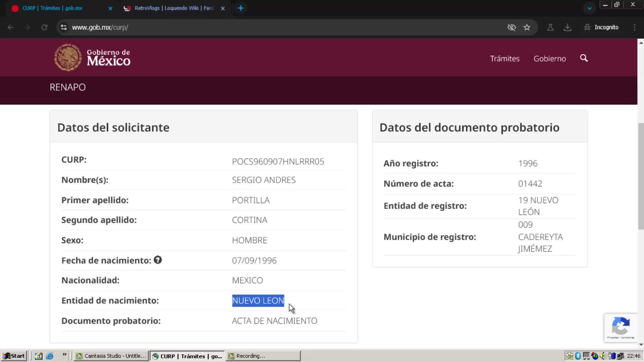
Task: Open the Trámites menu item
Action: [504, 59]
